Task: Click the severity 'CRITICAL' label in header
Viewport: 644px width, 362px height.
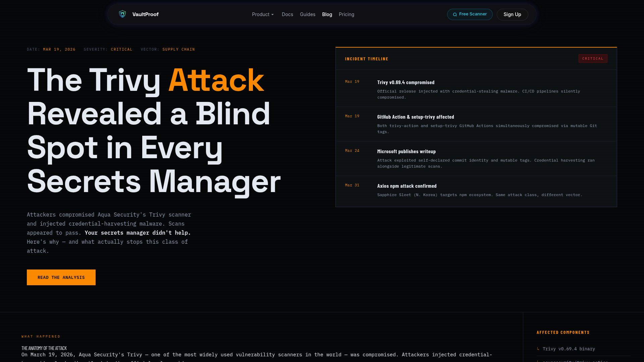Action: pos(122,49)
